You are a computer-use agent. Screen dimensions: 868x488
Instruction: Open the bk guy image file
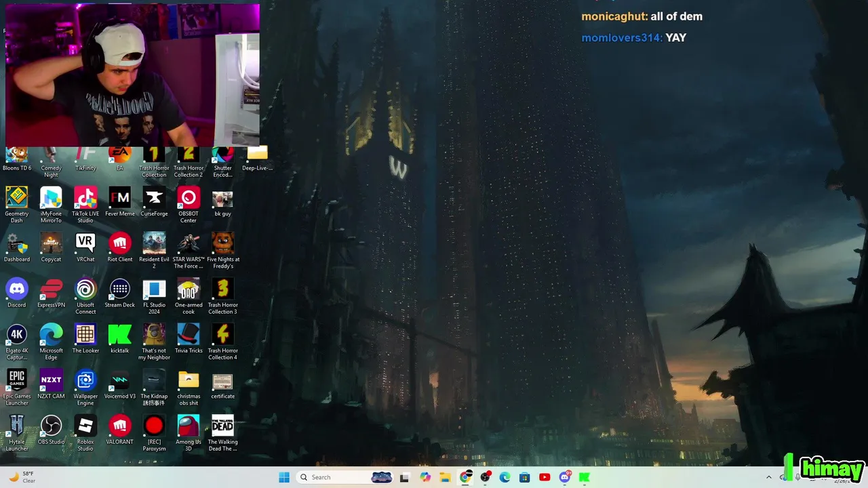pyautogui.click(x=222, y=202)
